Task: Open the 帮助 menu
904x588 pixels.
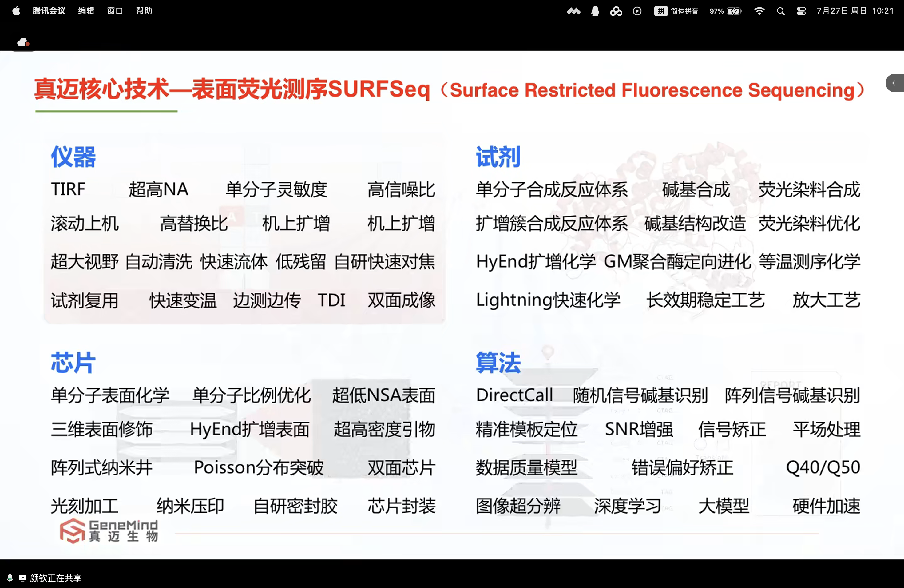Action: (x=144, y=11)
